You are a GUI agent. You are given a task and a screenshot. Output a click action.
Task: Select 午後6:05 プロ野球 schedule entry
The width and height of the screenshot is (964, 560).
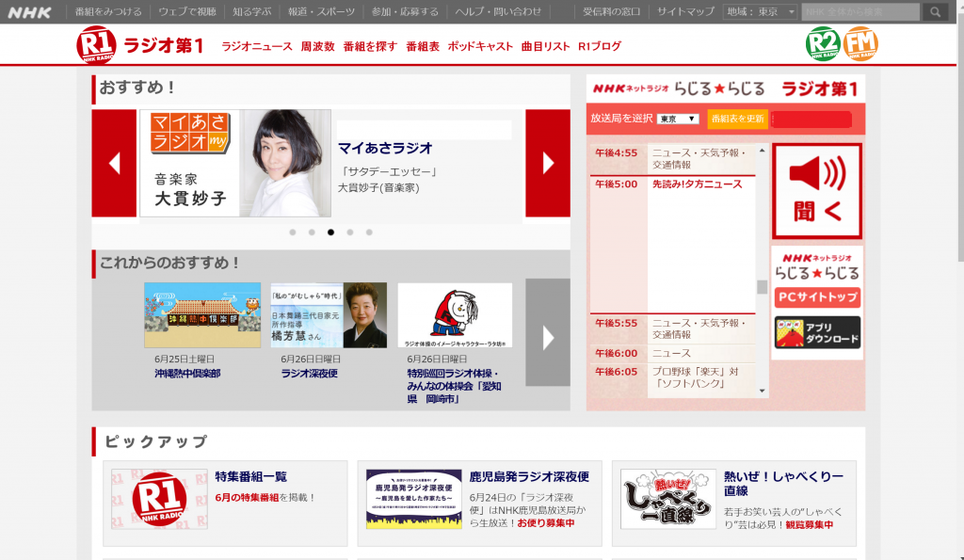(x=673, y=377)
